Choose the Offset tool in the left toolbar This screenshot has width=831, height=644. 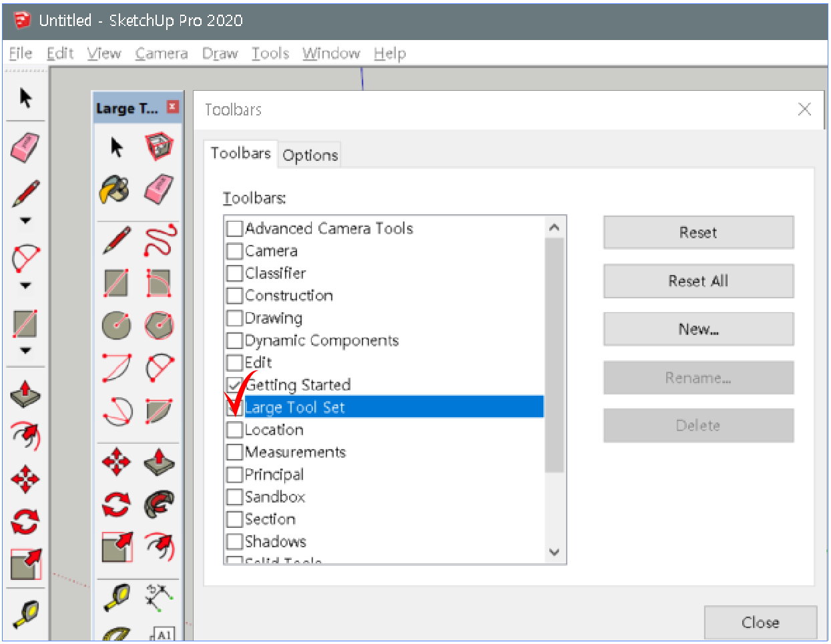[25, 436]
